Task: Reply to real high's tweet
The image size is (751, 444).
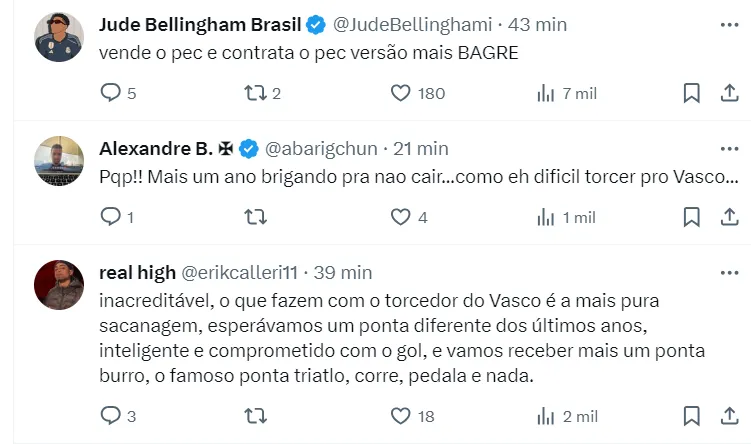Action: tap(111, 415)
